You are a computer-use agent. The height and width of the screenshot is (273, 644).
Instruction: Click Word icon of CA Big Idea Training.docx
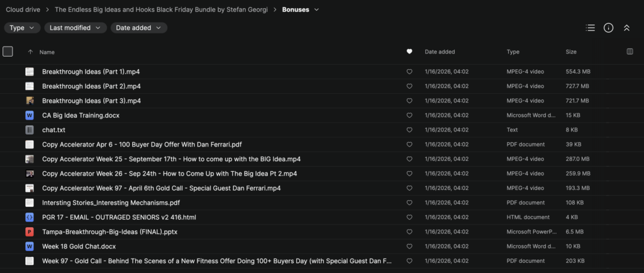30,115
